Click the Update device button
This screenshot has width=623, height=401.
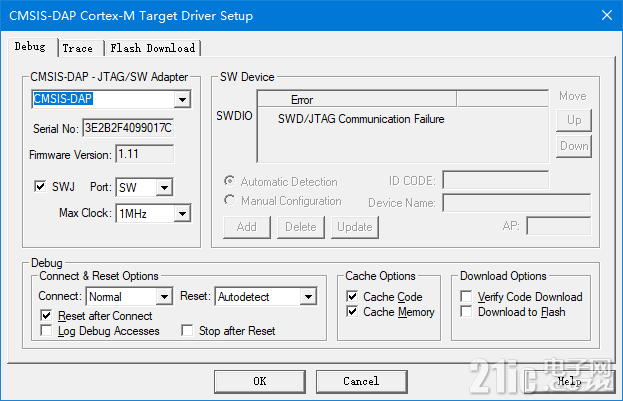point(355,227)
